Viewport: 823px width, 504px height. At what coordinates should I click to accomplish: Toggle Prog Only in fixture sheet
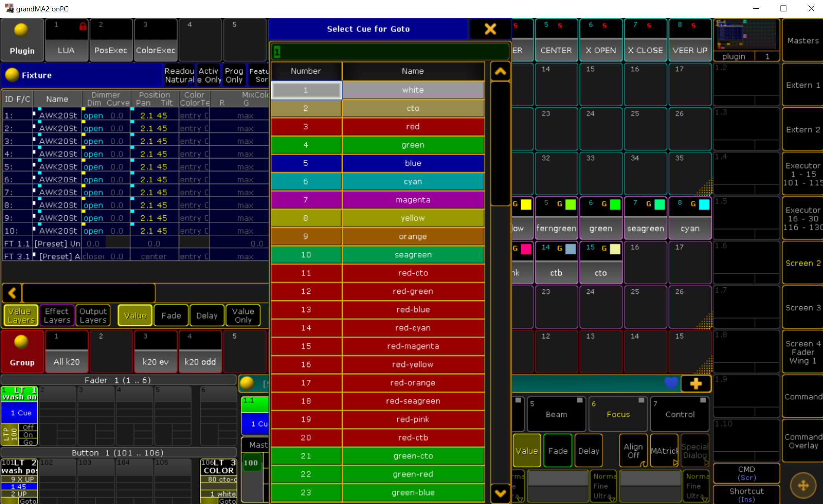[234, 75]
